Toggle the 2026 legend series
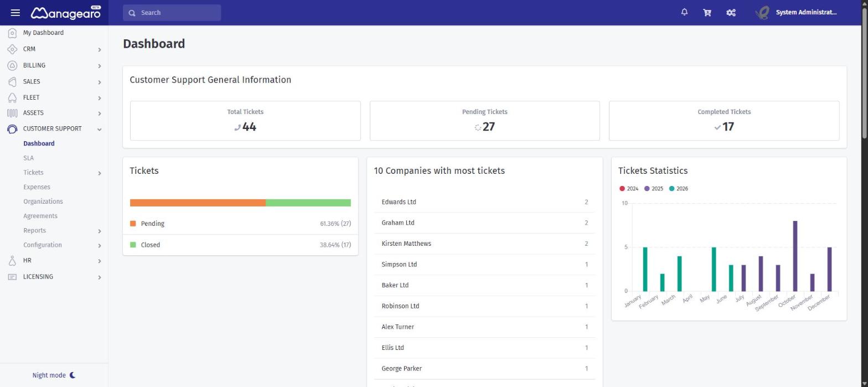The image size is (868, 387). click(x=679, y=189)
